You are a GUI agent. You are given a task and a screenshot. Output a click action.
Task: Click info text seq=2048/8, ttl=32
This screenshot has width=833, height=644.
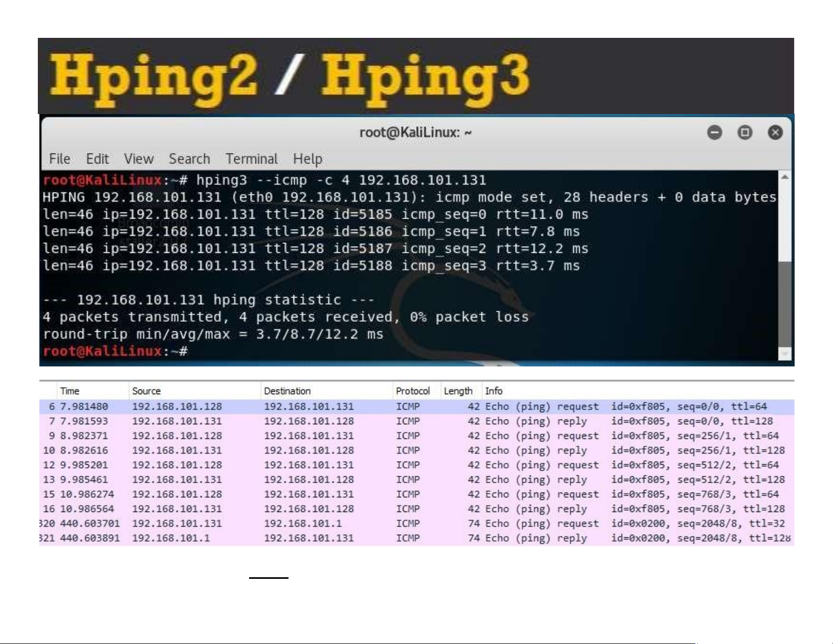point(731,524)
